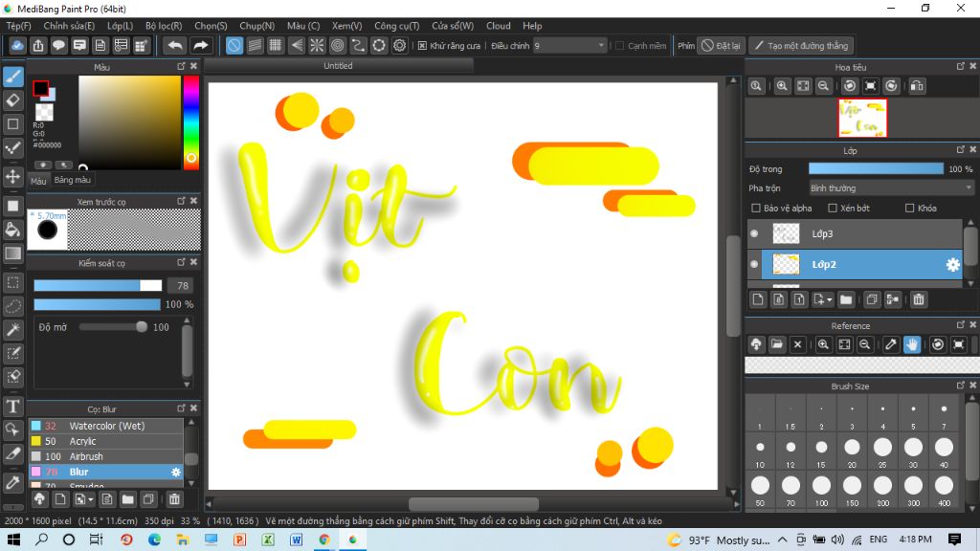Select the Eraser tool

click(13, 99)
